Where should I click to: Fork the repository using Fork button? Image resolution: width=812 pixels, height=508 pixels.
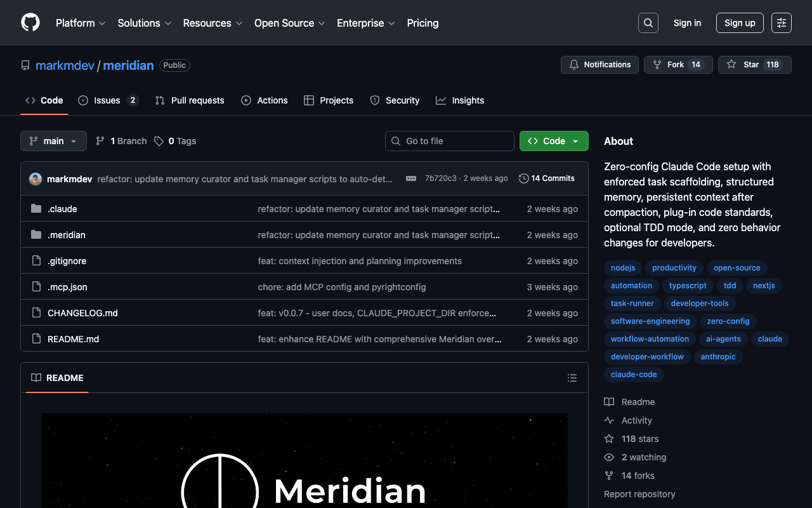(x=678, y=65)
